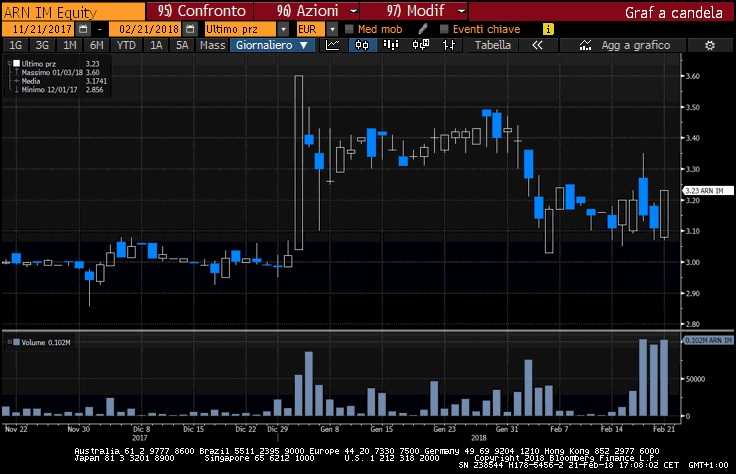Click the Minimo 12/01/17 legend row

coord(62,90)
